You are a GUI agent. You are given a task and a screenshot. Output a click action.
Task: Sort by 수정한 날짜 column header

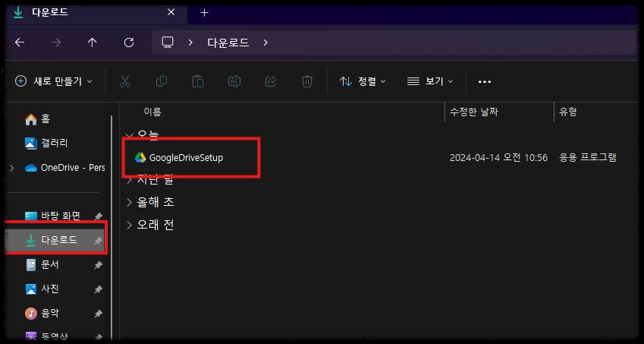point(473,112)
